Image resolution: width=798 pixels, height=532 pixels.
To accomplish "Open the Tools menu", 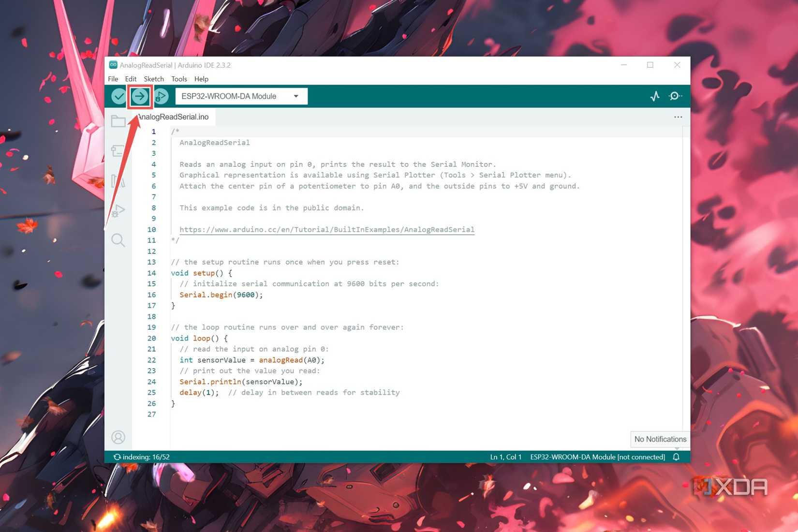I will click(179, 79).
